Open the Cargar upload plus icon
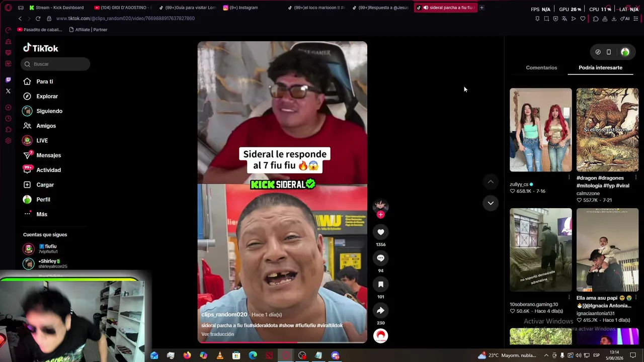The image size is (644, 362). (27, 185)
